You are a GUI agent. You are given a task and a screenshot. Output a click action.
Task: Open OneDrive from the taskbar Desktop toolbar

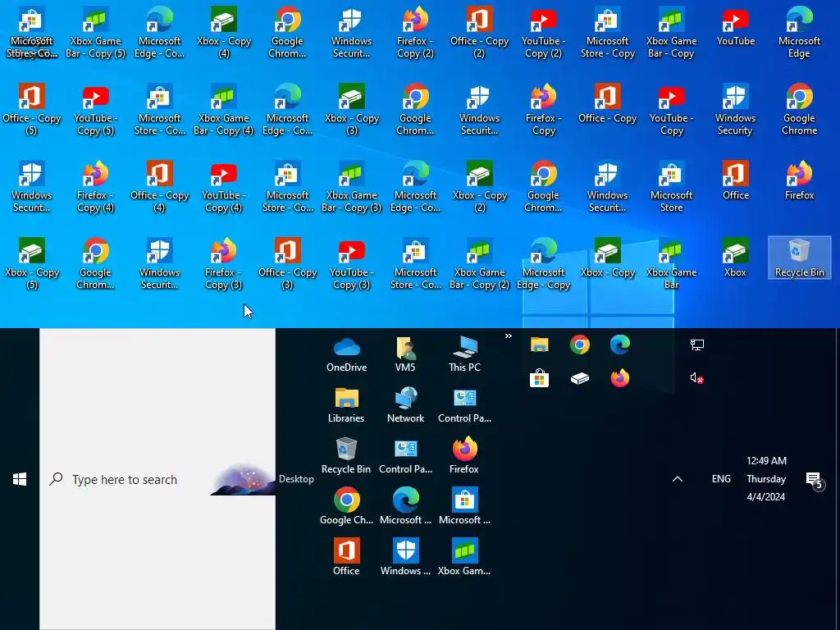(x=347, y=354)
